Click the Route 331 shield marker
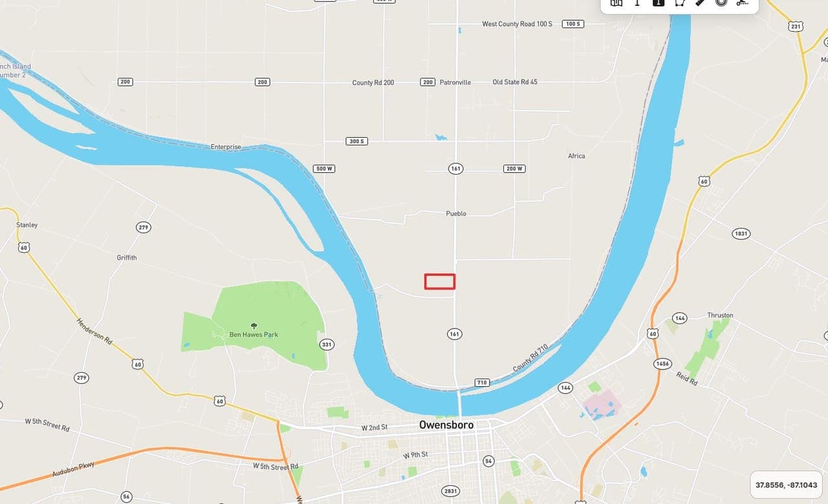The height and width of the screenshot is (504, 828). click(327, 344)
